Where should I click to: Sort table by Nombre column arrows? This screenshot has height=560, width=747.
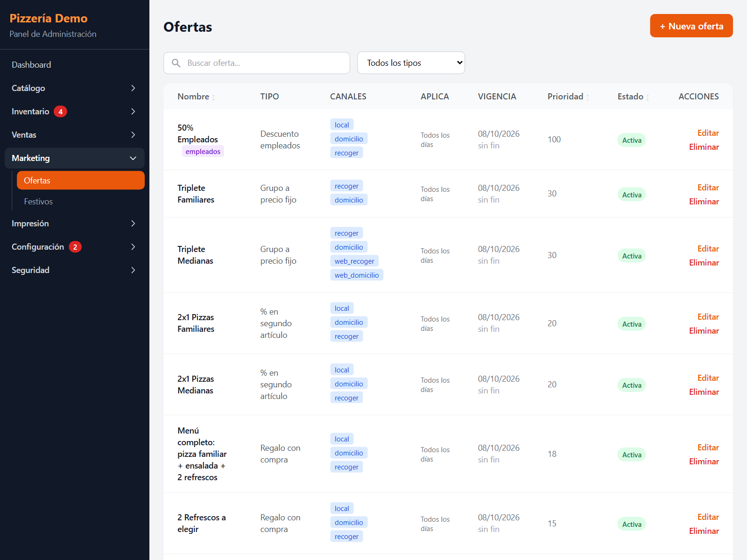pyautogui.click(x=213, y=97)
